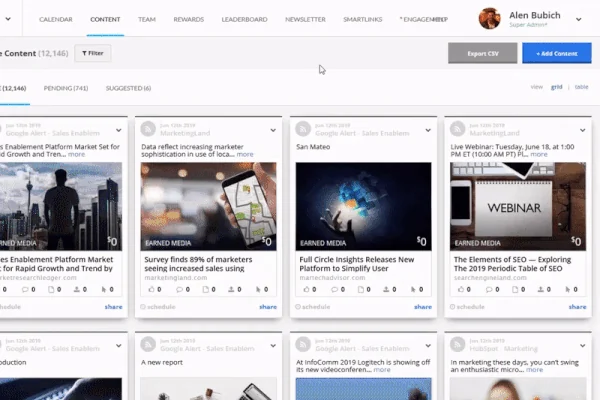The width and height of the screenshot is (600, 400).
Task: Click the shares icon on the Elements of SEO card
Action: tap(541, 289)
